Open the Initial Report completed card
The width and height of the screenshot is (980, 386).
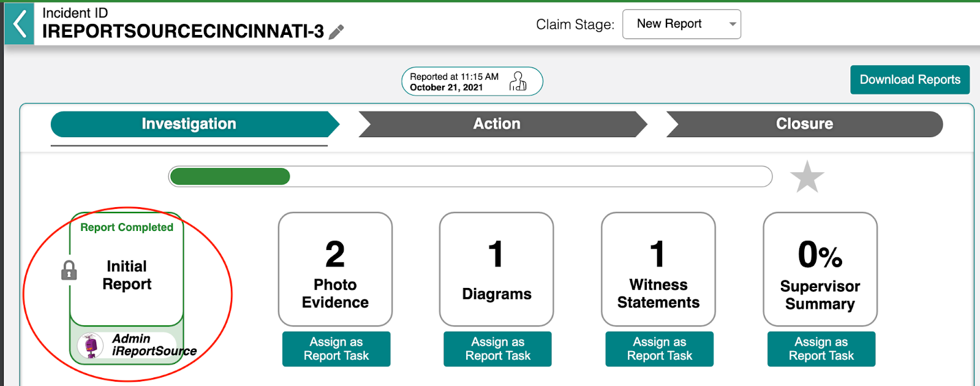coord(127,270)
